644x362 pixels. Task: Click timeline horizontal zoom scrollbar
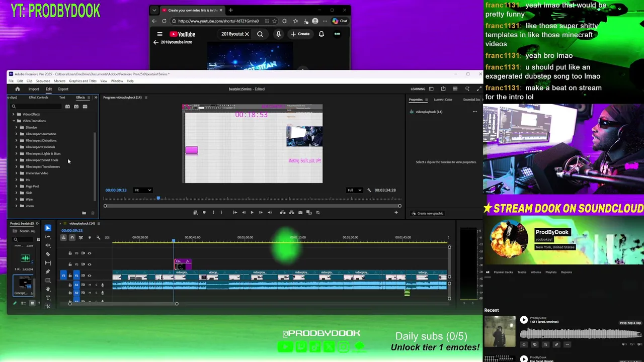[123, 304]
